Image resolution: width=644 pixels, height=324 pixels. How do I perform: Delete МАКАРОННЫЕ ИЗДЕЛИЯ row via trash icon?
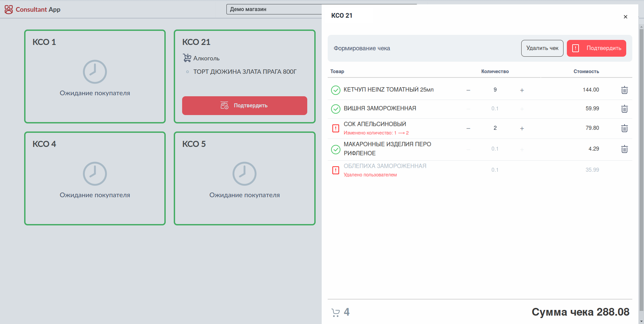[x=624, y=149]
